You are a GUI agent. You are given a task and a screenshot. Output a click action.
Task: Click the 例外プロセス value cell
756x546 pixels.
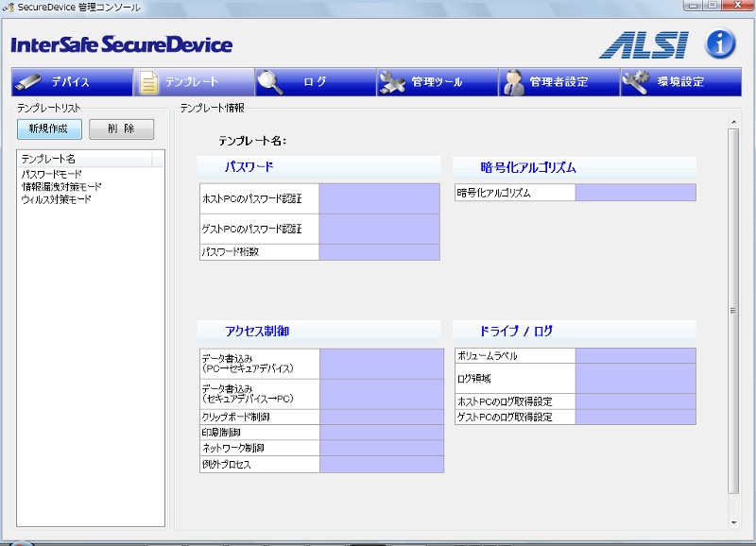pos(382,464)
